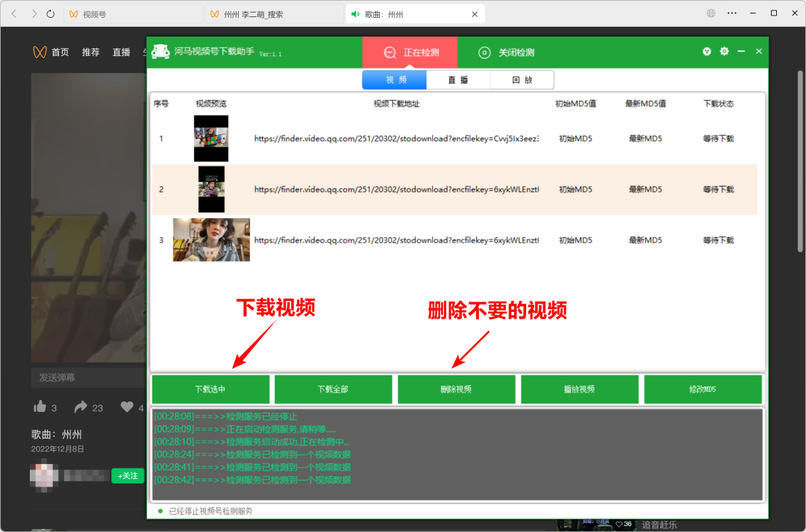Switch to the 直播 tab

(x=458, y=79)
